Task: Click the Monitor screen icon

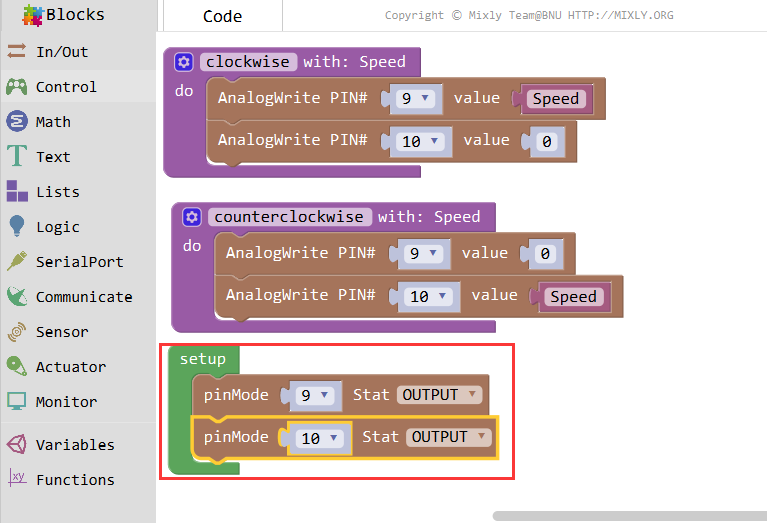Action: coord(17,401)
